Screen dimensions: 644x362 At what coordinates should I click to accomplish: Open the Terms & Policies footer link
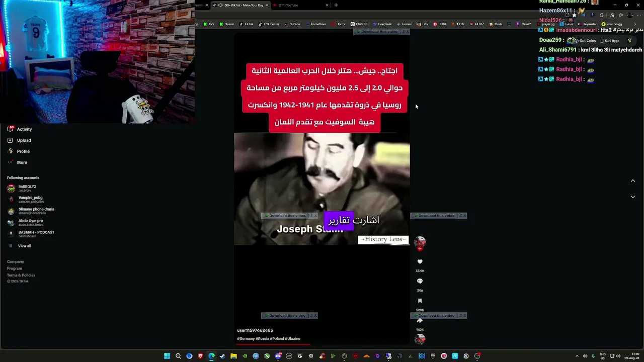21,275
